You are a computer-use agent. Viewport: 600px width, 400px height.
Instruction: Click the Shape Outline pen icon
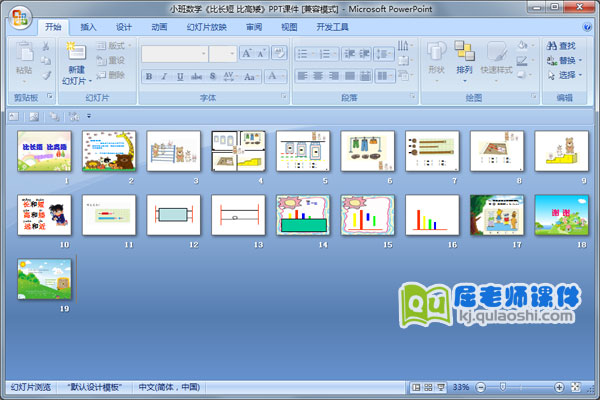tap(524, 60)
